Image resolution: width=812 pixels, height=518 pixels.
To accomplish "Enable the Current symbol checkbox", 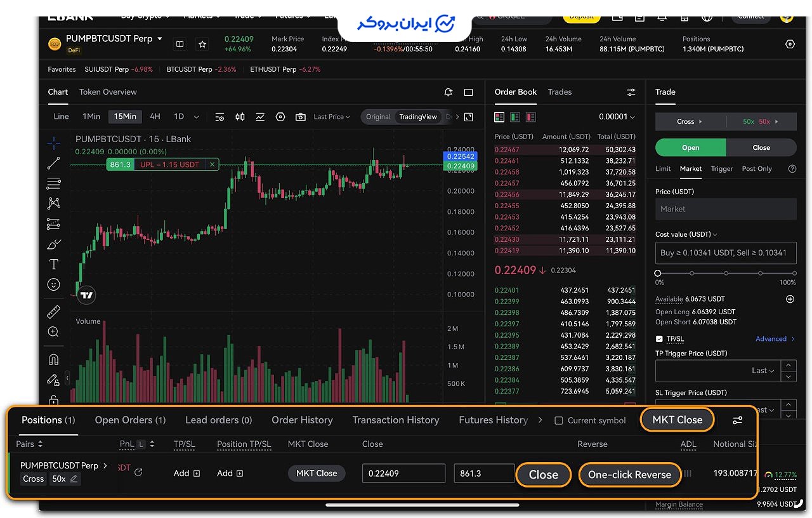I will coord(558,420).
